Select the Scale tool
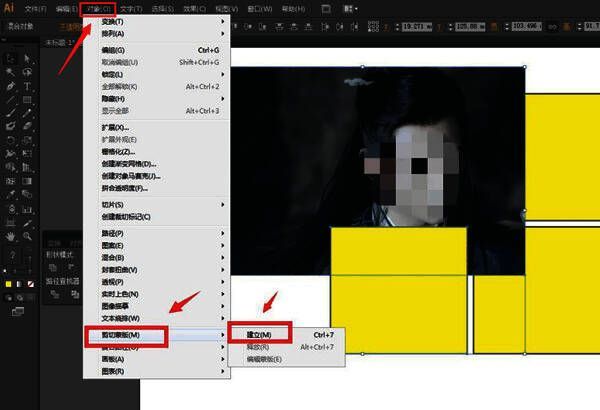 (x=27, y=140)
